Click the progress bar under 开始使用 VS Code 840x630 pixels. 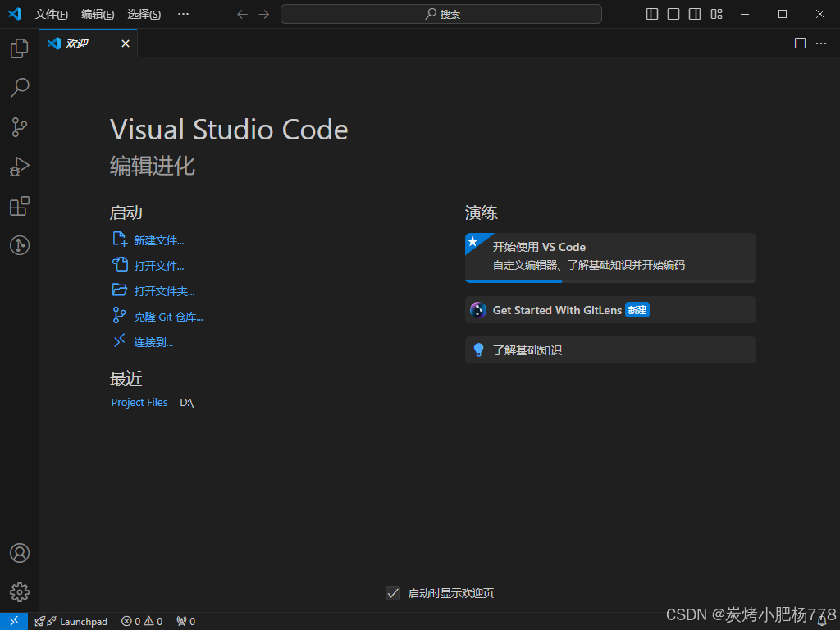610,281
